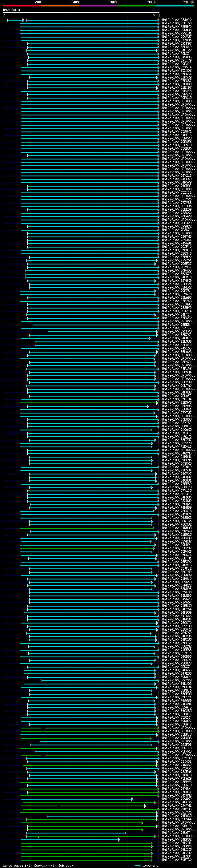The image size is (197, 868).
Task: Open hit UniRef100_A8Y1U9
Action: point(176,758)
